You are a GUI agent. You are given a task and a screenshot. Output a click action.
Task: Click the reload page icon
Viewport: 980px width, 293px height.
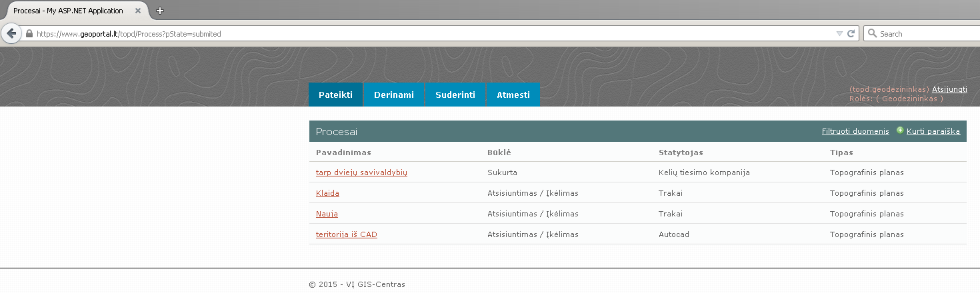851,33
